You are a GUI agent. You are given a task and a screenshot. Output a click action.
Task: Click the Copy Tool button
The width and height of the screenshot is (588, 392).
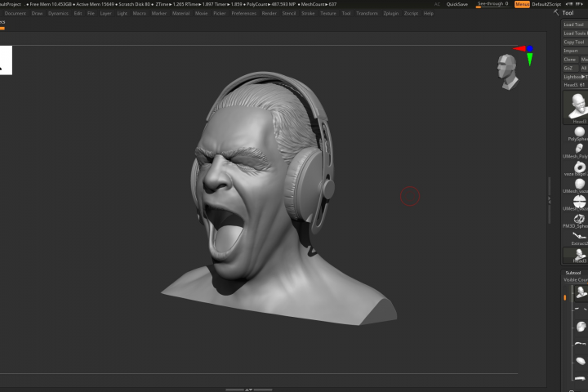tap(575, 42)
